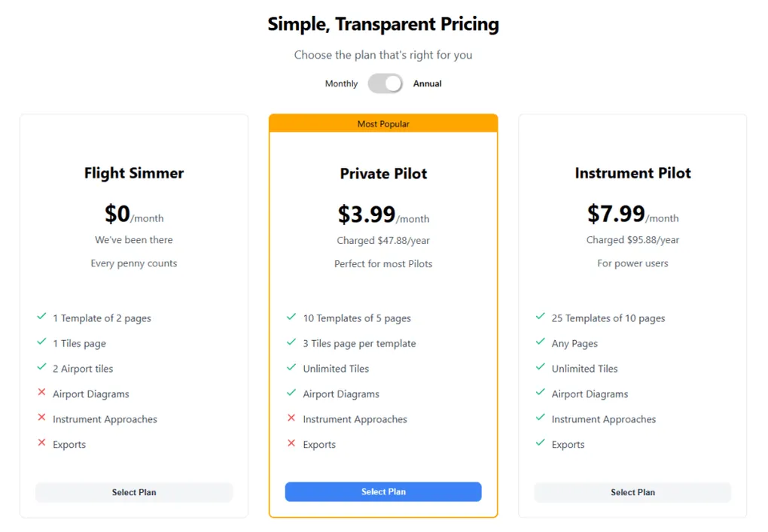This screenshot has height=532, width=768.
Task: Toggle the Monthly/Annual billing switch
Action: coord(385,84)
